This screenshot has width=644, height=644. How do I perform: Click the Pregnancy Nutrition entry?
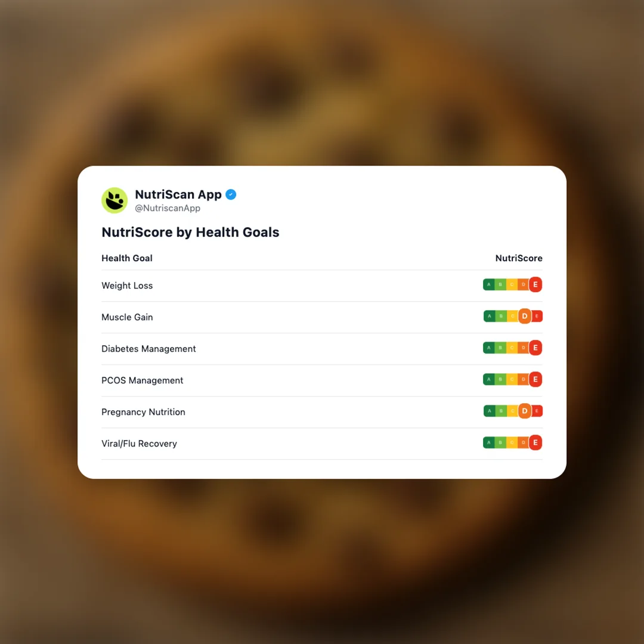143,412
